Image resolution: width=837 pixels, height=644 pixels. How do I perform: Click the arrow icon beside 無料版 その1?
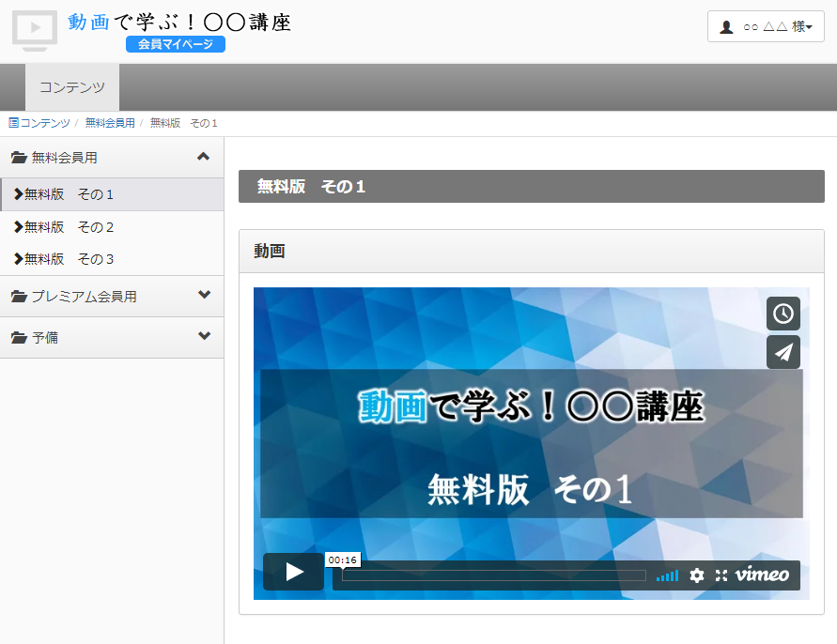[x=19, y=194]
